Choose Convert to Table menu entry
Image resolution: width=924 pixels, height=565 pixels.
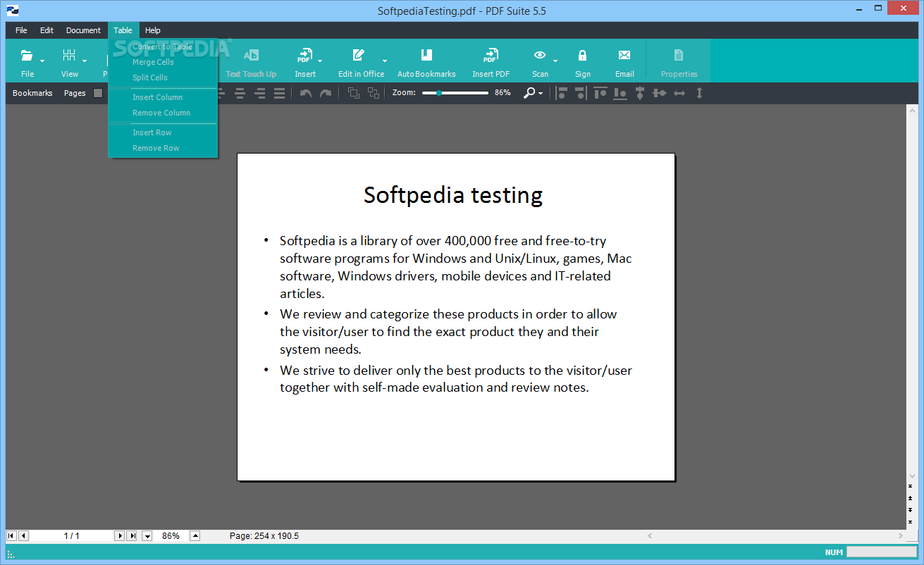point(163,46)
